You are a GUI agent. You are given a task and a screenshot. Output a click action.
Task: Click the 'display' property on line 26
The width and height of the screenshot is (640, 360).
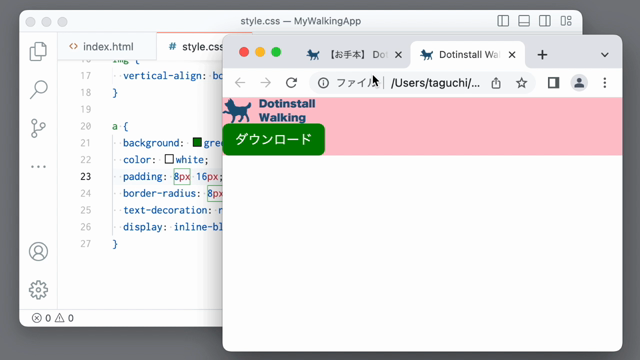[x=142, y=227]
